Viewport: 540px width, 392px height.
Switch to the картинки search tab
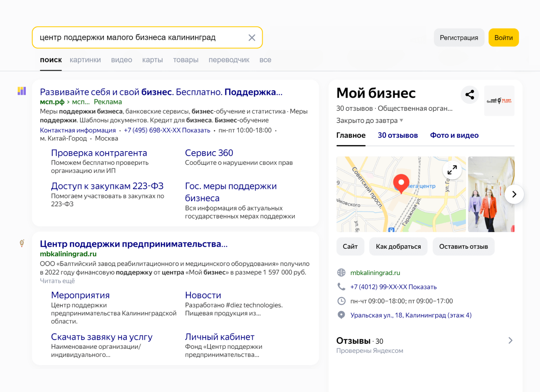tap(85, 60)
